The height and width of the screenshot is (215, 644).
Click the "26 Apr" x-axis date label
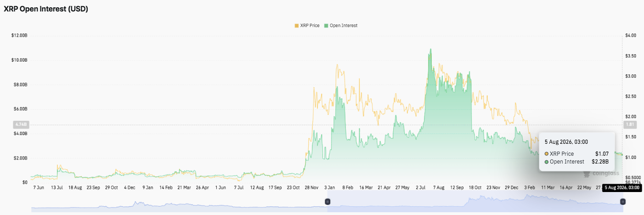click(202, 188)
